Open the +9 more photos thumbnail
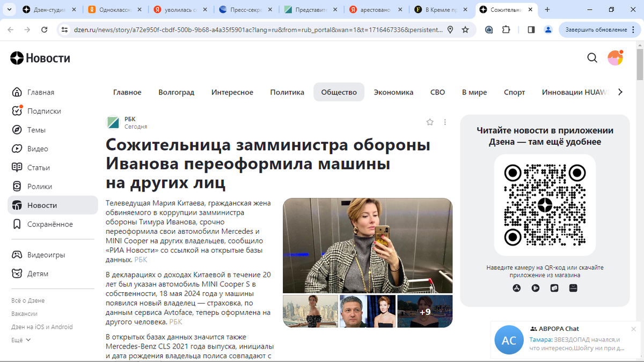The height and width of the screenshot is (362, 644). point(425,311)
